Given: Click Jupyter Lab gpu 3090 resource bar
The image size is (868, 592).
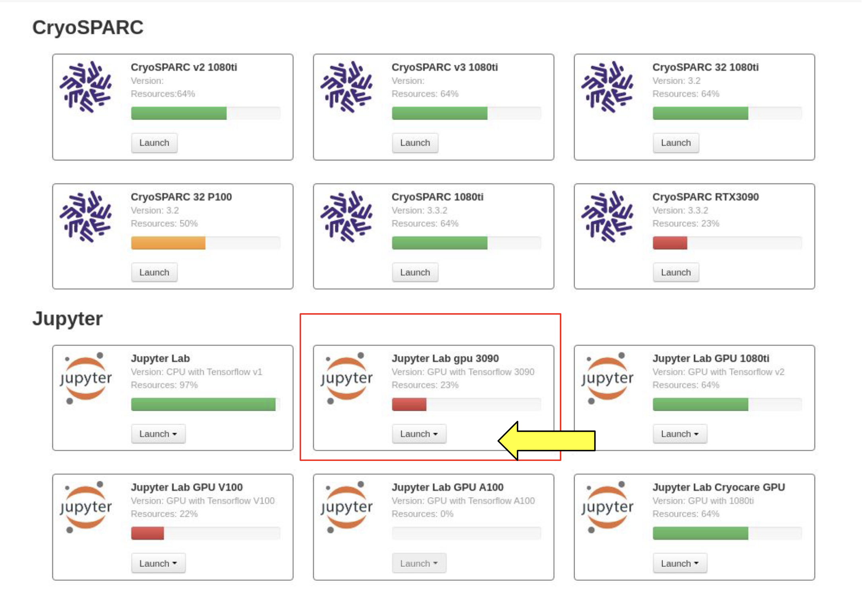Looking at the screenshot, I should 467,404.
